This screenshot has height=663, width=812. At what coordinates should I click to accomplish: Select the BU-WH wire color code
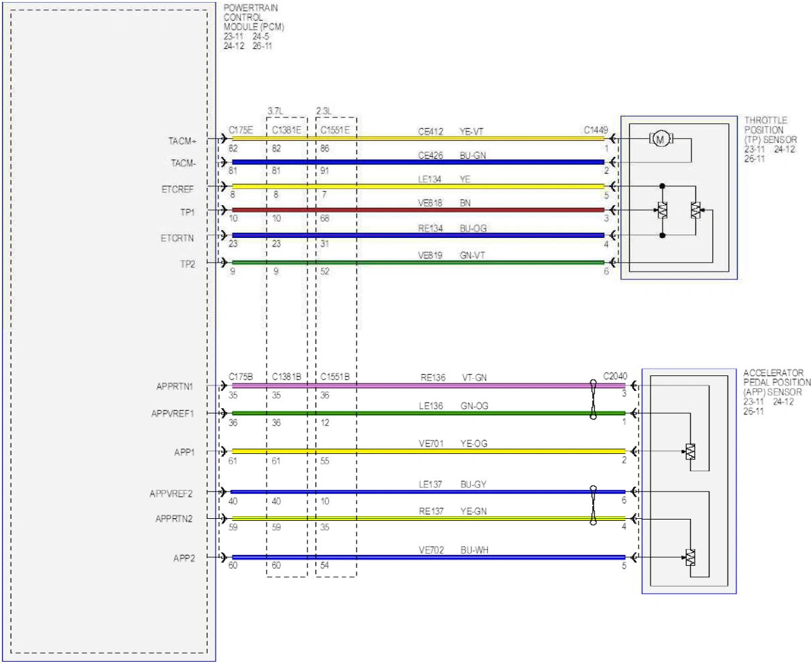(474, 550)
